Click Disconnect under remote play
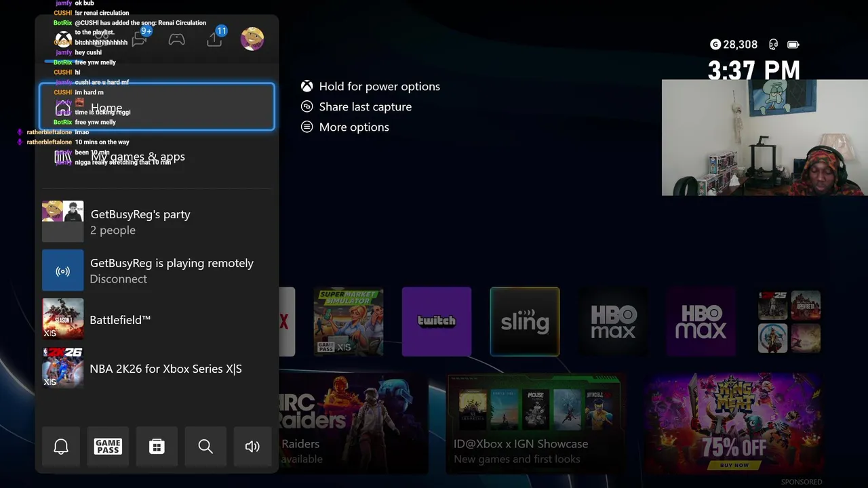Screen dimensions: 868x488 118,279
